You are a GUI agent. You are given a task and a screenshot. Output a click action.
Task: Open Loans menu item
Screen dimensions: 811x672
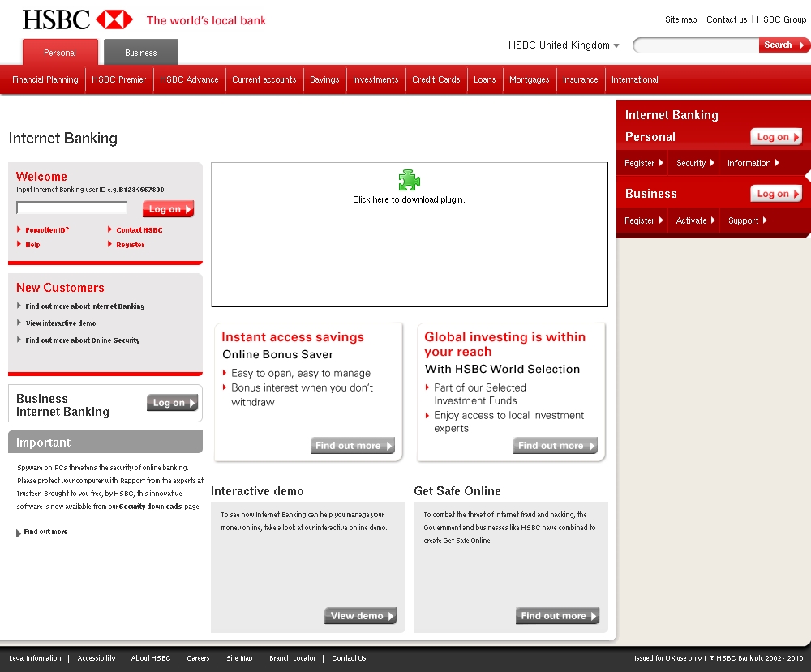click(x=485, y=79)
